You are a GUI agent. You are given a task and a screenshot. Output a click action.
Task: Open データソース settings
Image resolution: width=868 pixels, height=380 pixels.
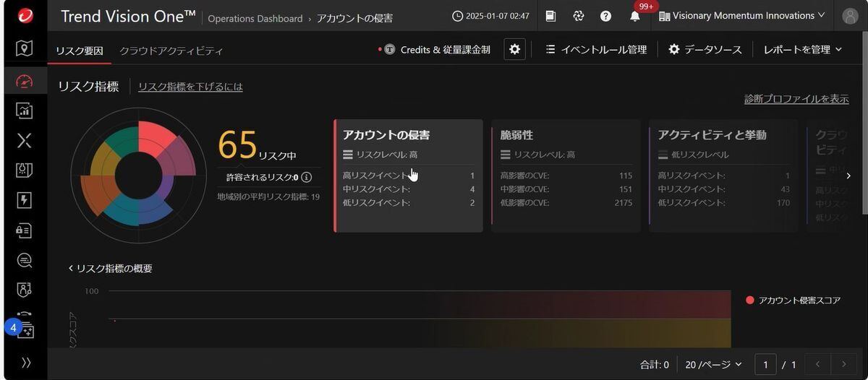pos(705,49)
